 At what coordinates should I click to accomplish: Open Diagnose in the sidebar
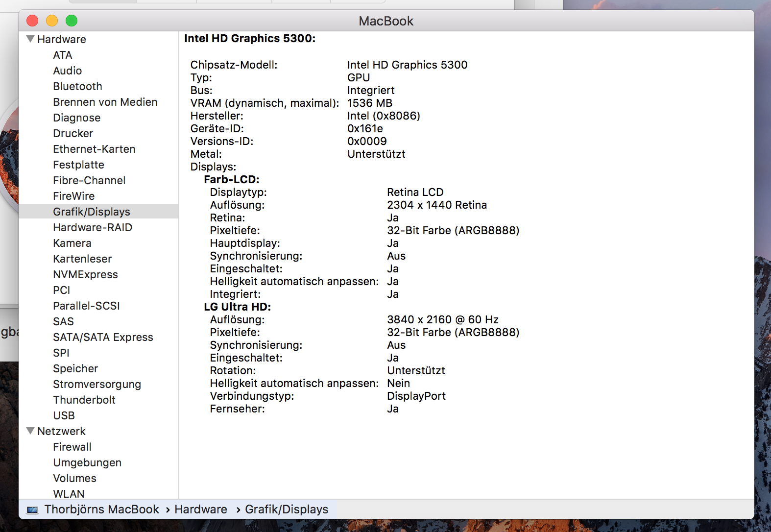(x=77, y=118)
